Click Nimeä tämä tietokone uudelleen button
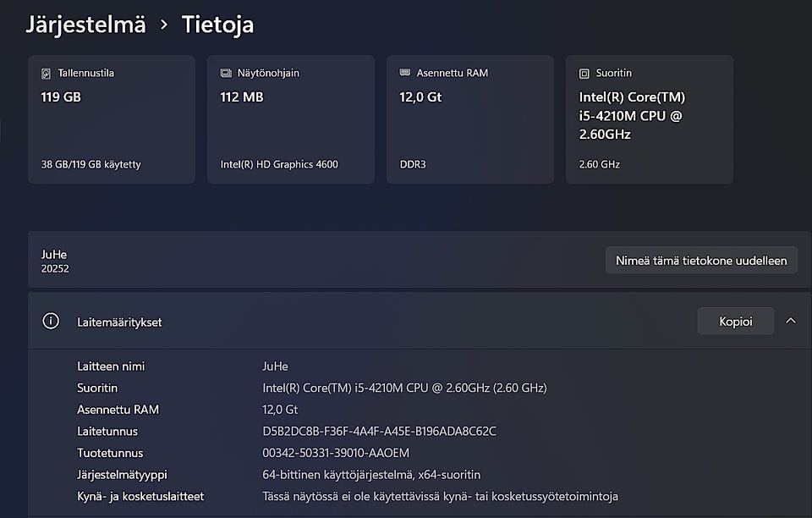812x518 pixels. pos(701,260)
